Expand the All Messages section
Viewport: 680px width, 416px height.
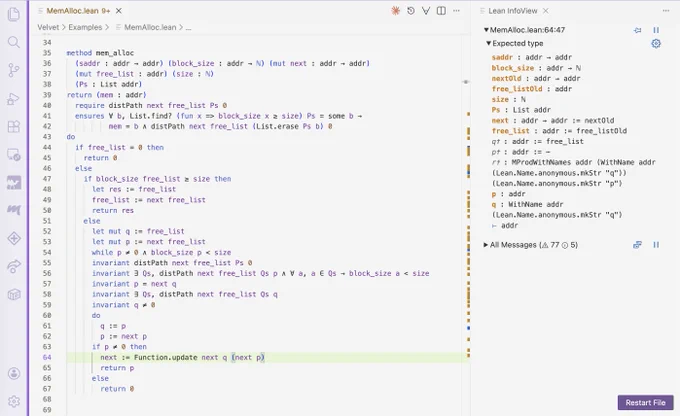[486, 245]
